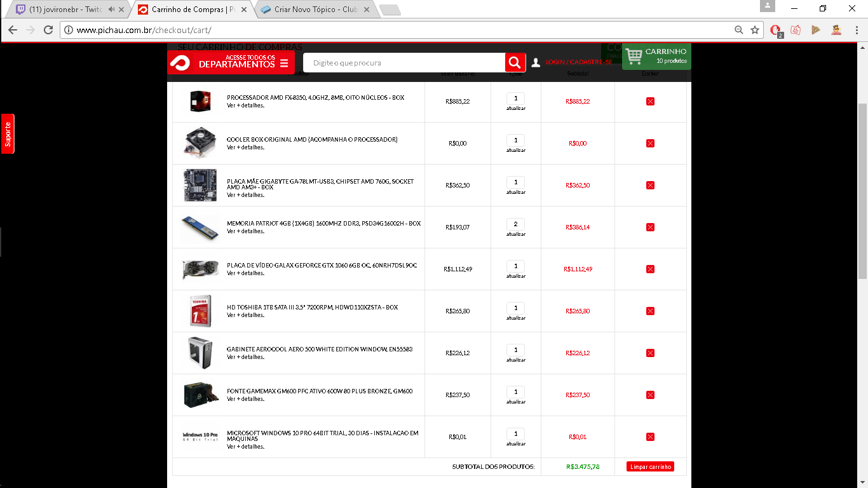
Task: Go back to the previous page
Action: [13, 30]
